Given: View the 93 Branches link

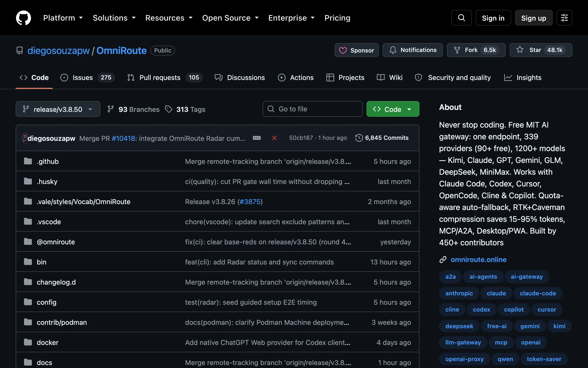Looking at the screenshot, I should tap(134, 109).
